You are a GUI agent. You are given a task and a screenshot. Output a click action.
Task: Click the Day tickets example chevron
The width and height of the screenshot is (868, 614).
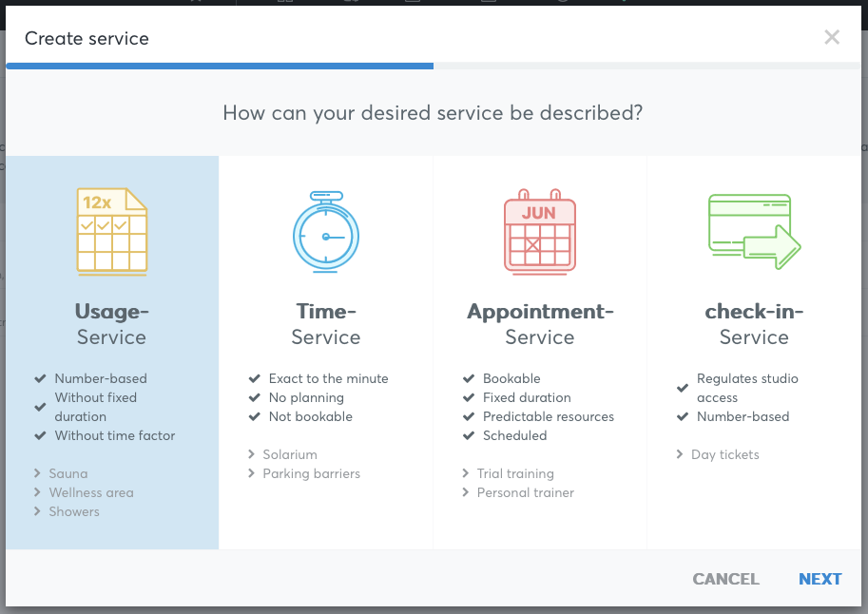click(680, 454)
